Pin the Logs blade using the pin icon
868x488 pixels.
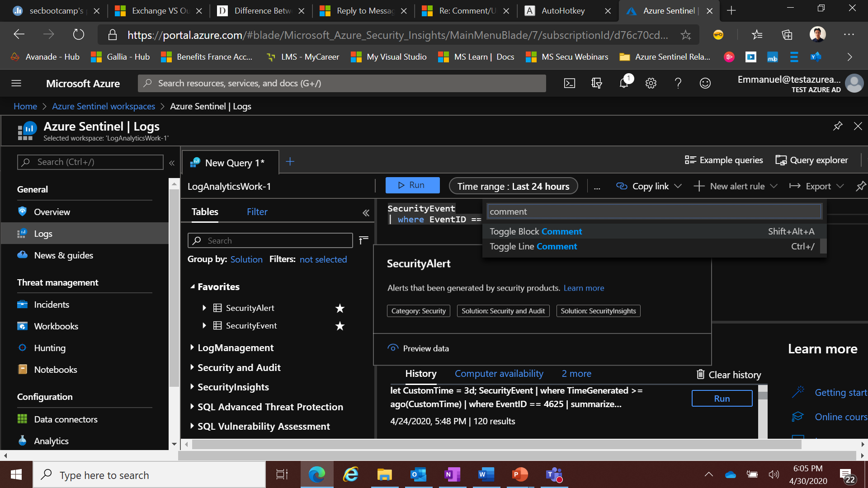tap(838, 127)
